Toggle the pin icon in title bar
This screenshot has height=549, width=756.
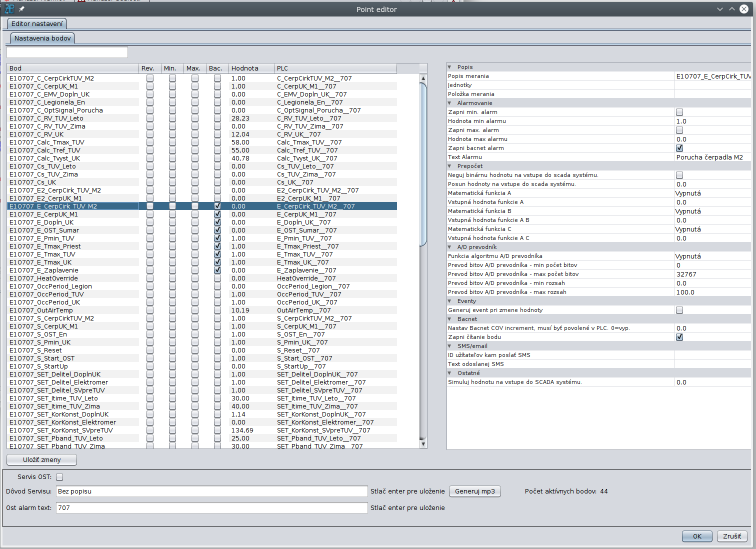[21, 9]
